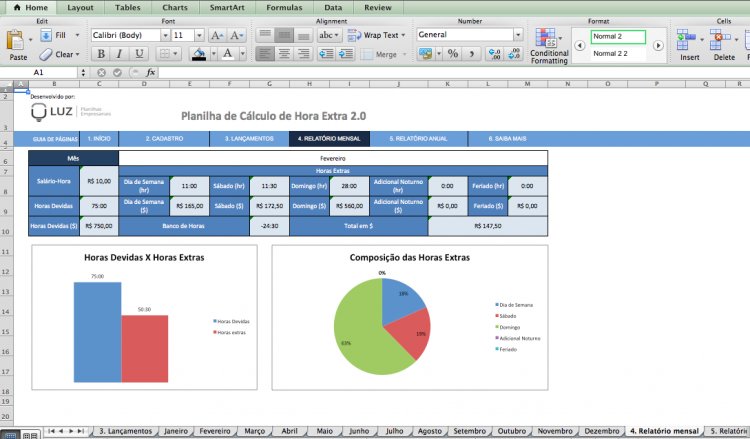Open the Formulas ribbon tab

tap(284, 8)
